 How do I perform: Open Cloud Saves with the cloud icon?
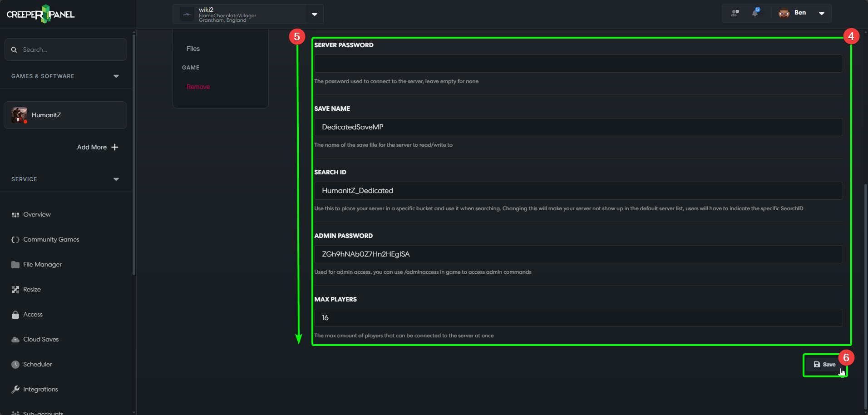click(15, 339)
